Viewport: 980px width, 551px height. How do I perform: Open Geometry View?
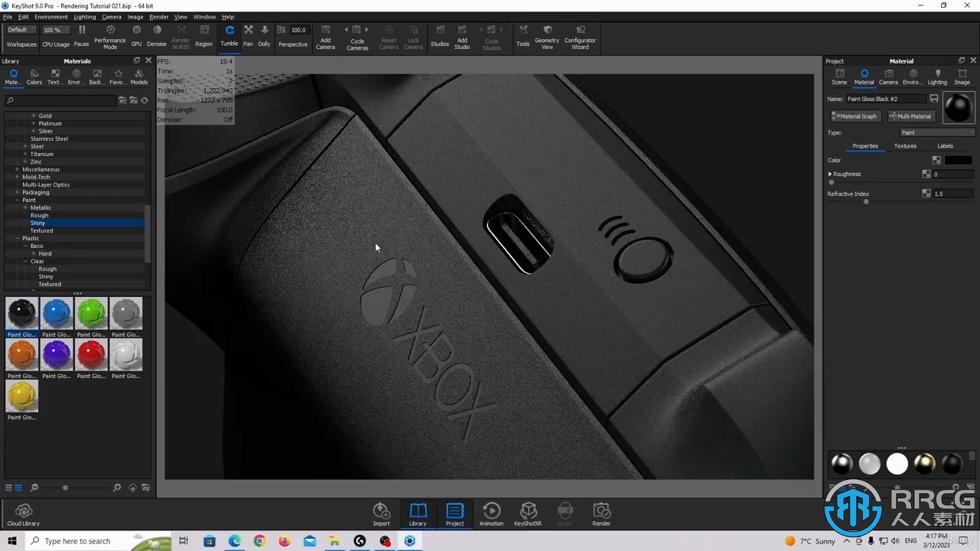[x=547, y=36]
